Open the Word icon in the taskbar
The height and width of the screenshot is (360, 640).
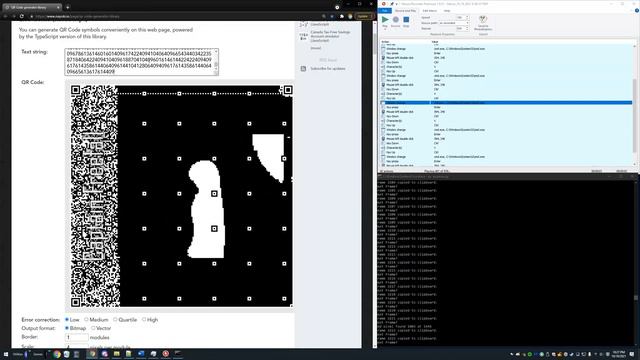tap(141, 354)
